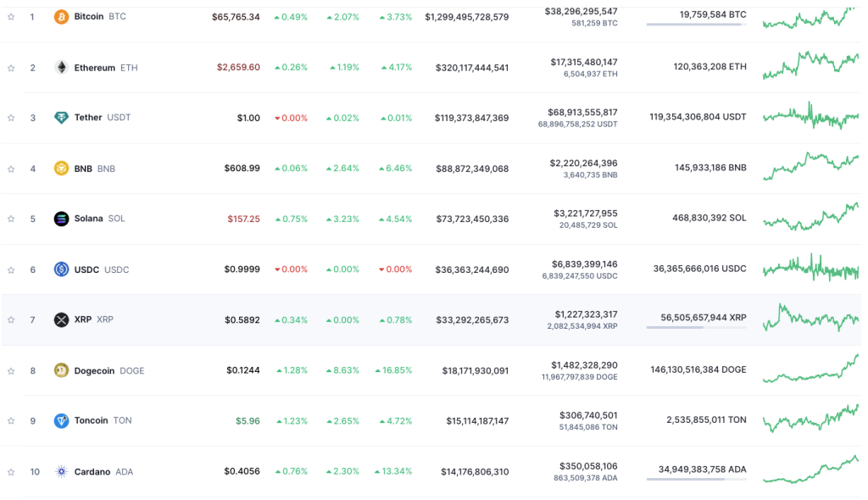Screen dimensions: 868x500
Task: Toggle the Cardano watchlist star
Action: (11, 472)
